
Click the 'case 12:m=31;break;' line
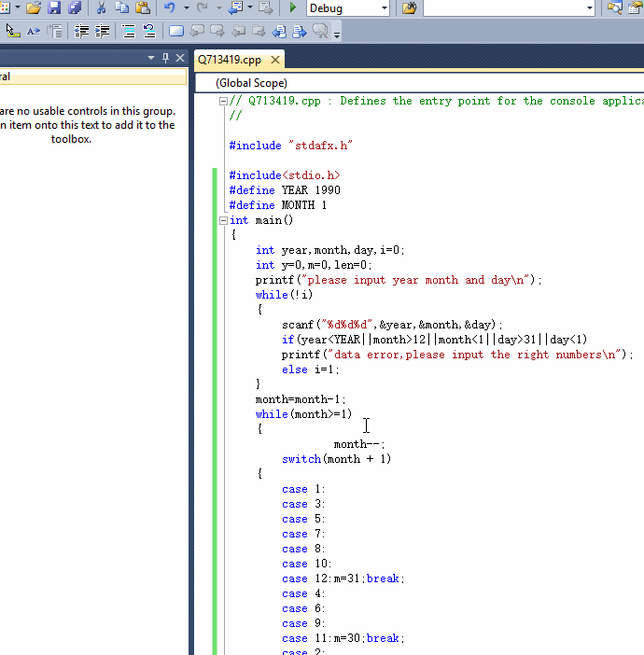click(x=343, y=578)
